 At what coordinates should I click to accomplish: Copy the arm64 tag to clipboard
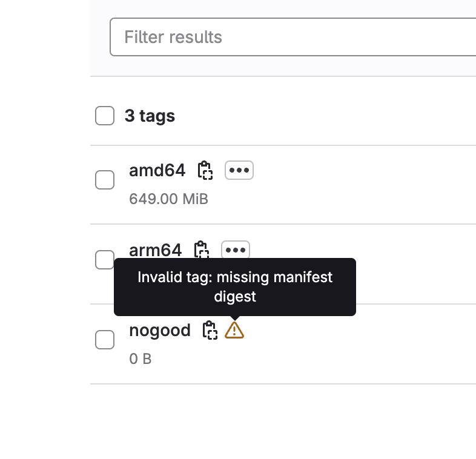click(201, 249)
